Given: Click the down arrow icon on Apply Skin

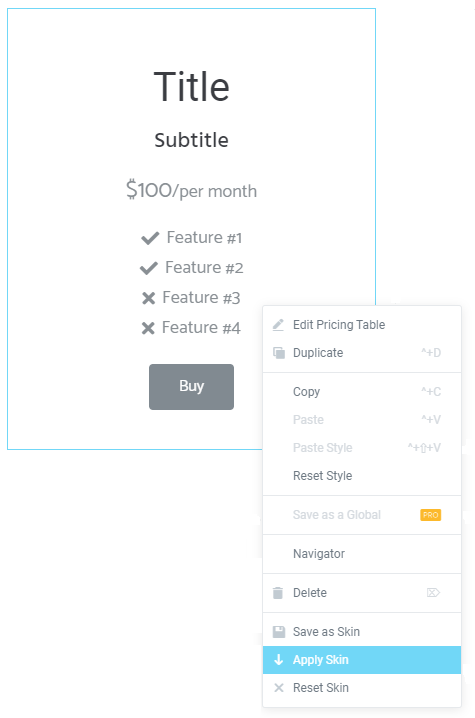Looking at the screenshot, I should coord(278,659).
